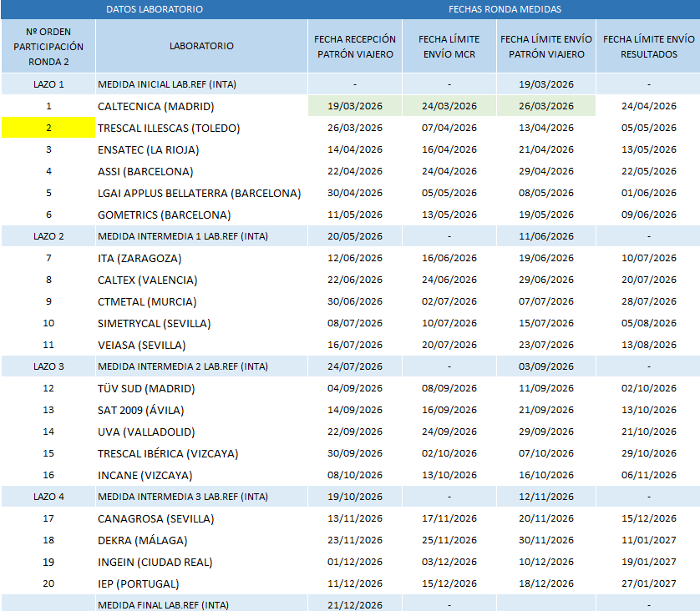The width and height of the screenshot is (700, 611).
Task: Select the FECHA LÍMITE ENVÍO RESULTADOS header
Action: click(x=648, y=46)
